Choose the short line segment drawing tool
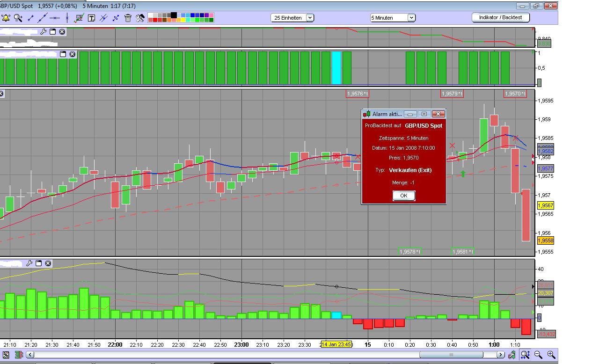The width and height of the screenshot is (599, 364). click(31, 18)
